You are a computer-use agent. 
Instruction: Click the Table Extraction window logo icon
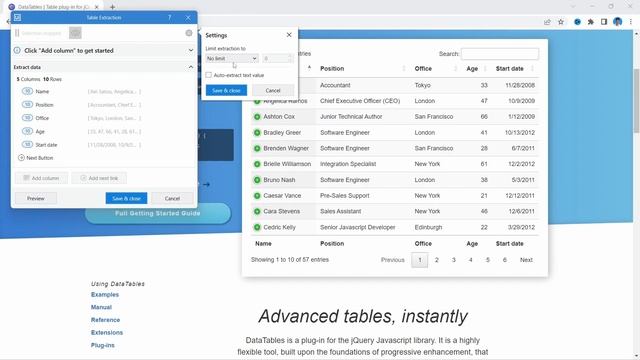18,18
